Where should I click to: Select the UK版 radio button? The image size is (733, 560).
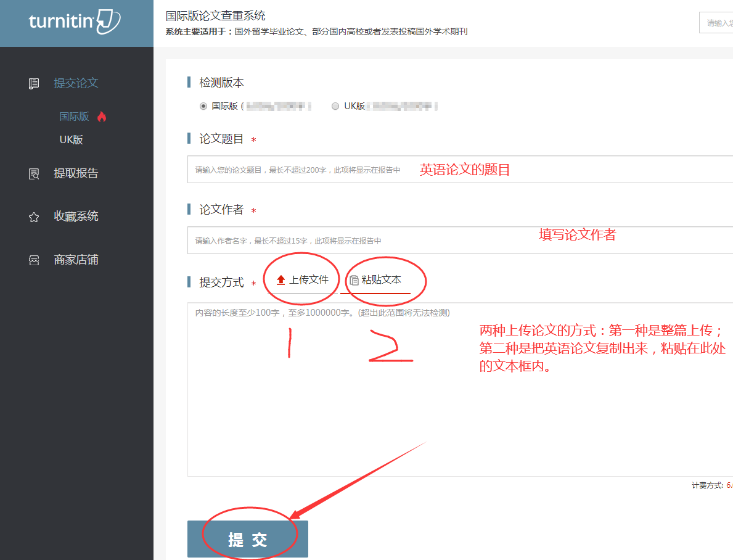[x=335, y=106]
